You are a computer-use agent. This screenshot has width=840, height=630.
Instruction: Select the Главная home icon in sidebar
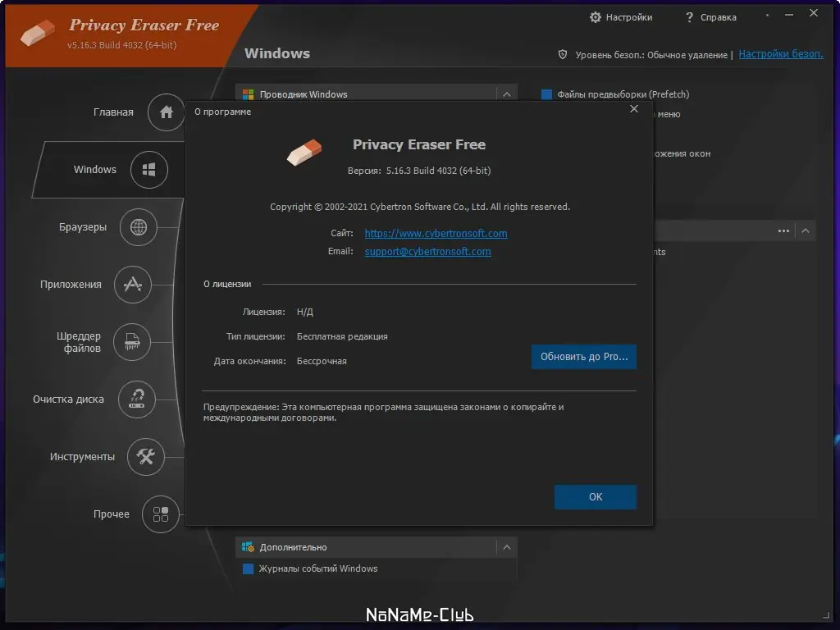[x=166, y=112]
